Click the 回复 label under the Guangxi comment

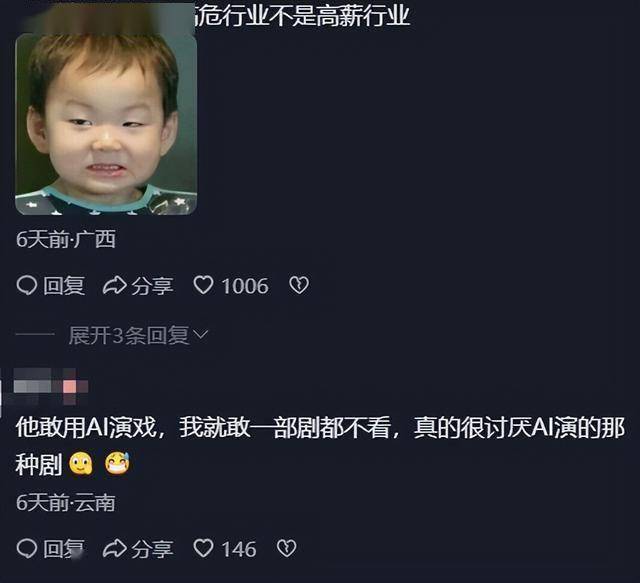click(x=64, y=285)
